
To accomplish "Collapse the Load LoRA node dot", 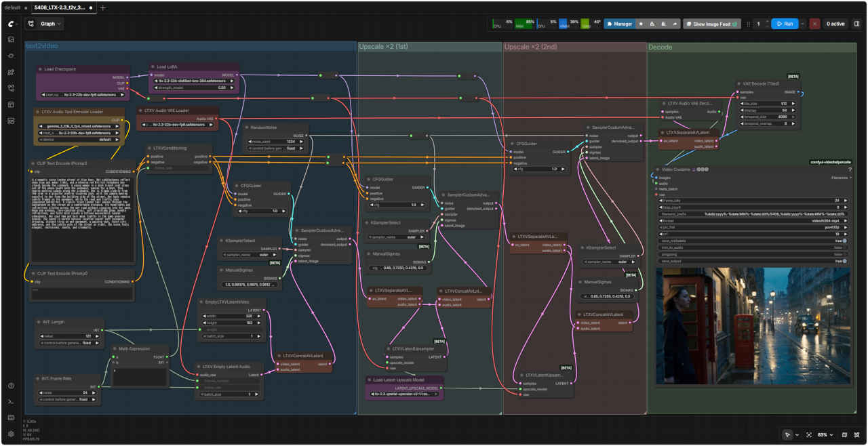I will pyautogui.click(x=153, y=67).
